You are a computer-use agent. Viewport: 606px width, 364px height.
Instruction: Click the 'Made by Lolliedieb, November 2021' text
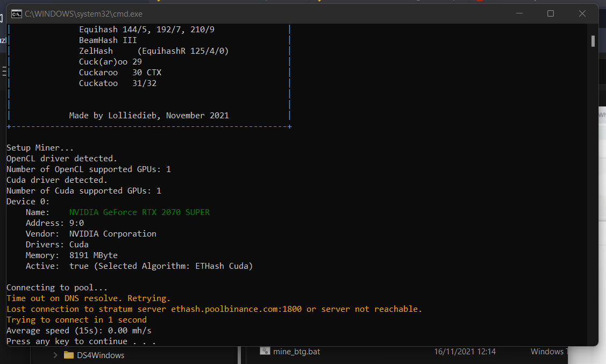coord(149,116)
